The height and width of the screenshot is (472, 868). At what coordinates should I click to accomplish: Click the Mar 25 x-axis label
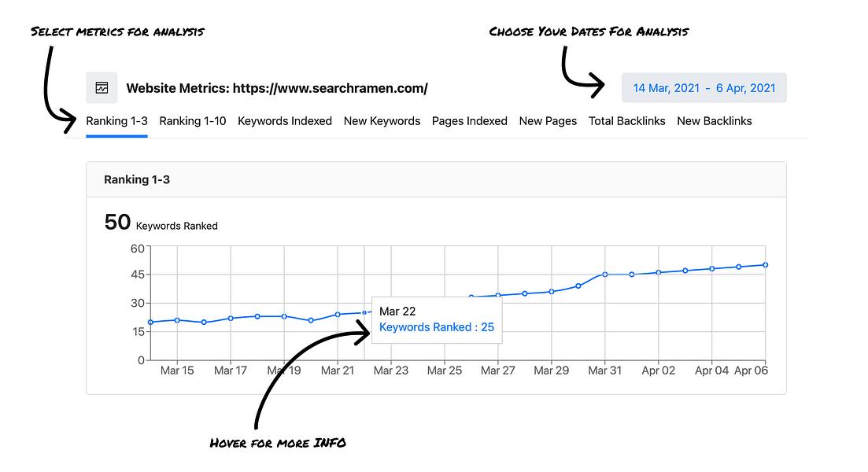(x=445, y=371)
